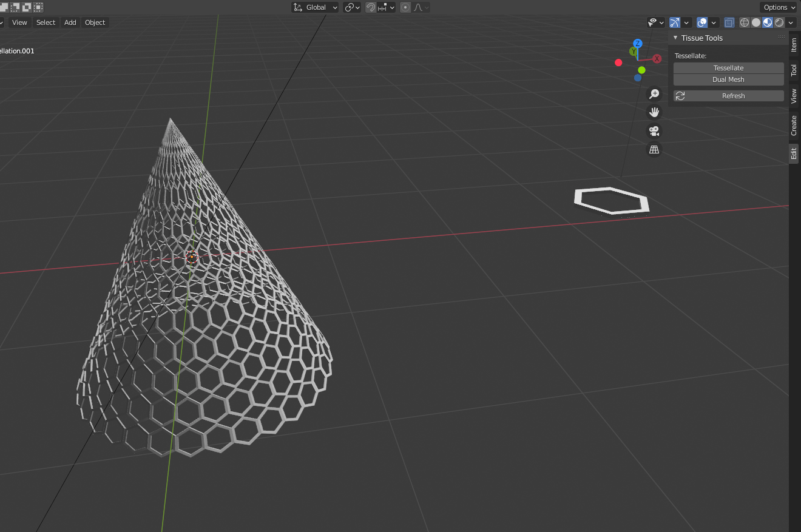Grab the Tissue Tools panel drag handle
This screenshot has height=532, width=801.
click(782, 38)
